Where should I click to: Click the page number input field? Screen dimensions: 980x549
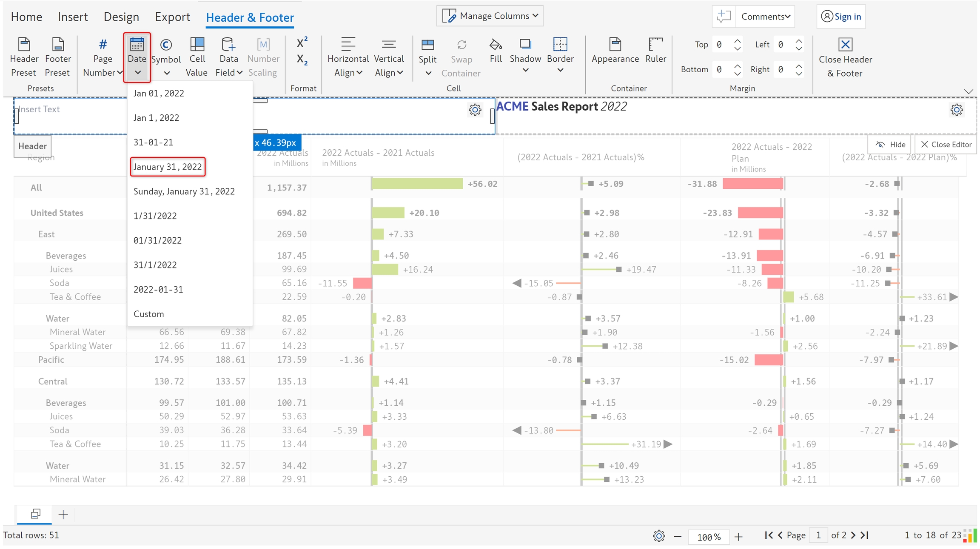click(818, 535)
